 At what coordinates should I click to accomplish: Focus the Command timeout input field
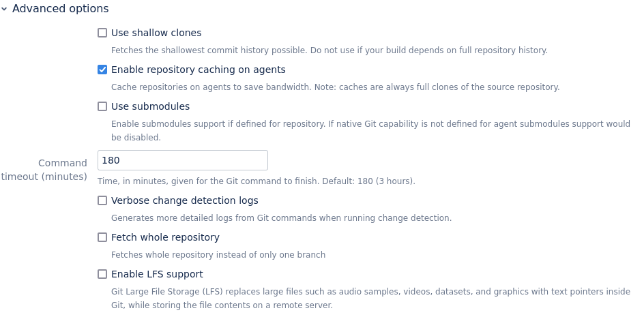click(x=183, y=160)
